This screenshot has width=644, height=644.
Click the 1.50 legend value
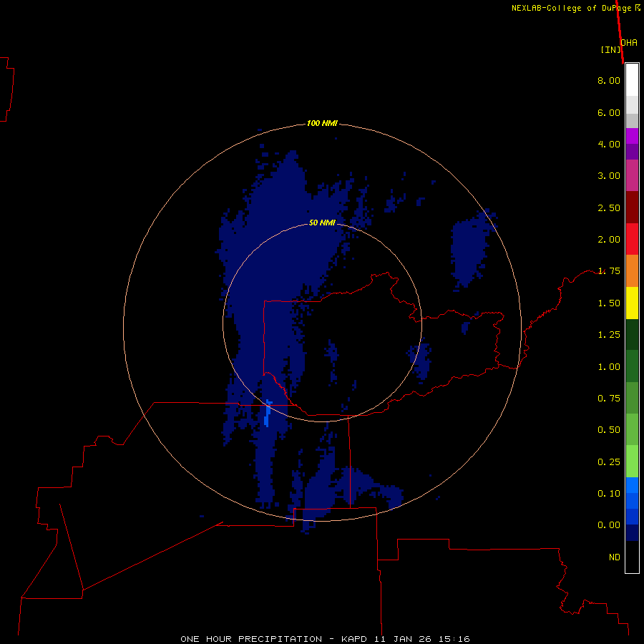coord(609,303)
